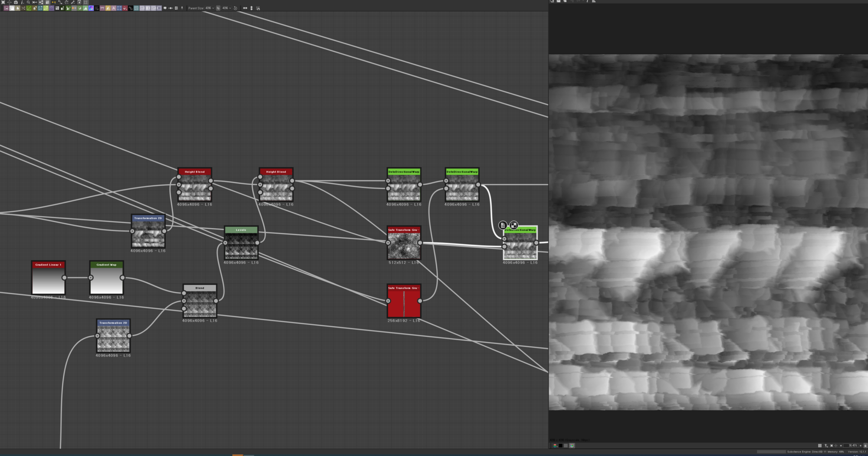This screenshot has width=868, height=456.
Task: Add a Transformation 2D node from toolbar
Action: 119,8
